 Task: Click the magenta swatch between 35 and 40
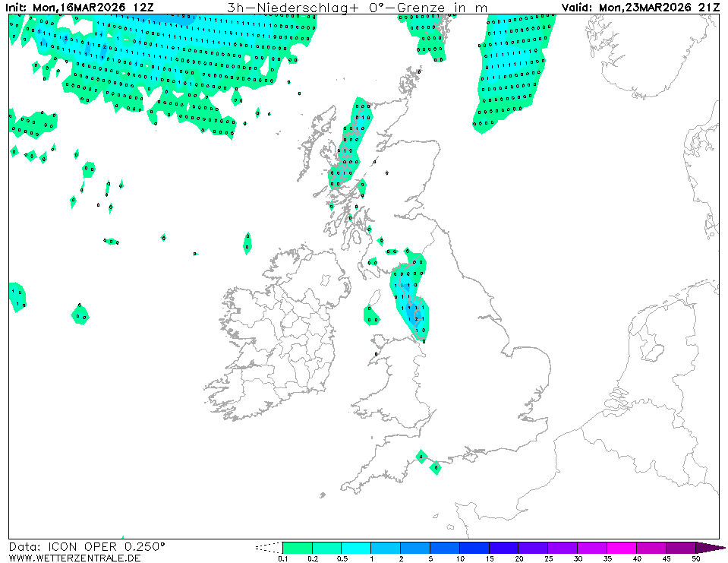(x=622, y=547)
